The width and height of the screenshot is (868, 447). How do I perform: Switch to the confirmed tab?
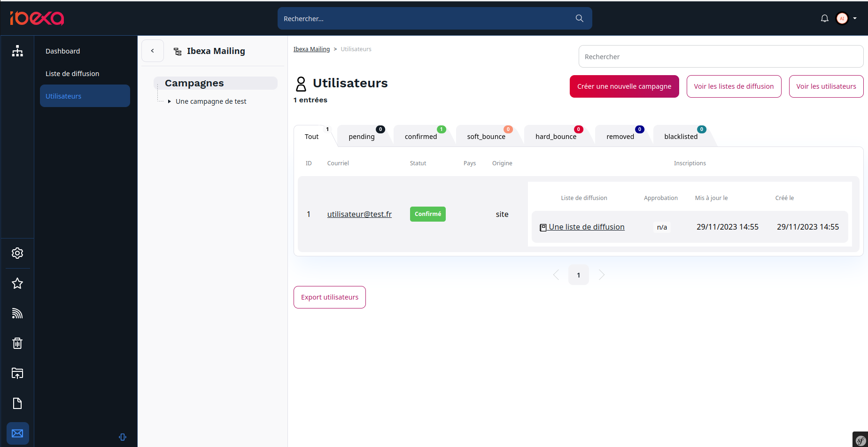(x=421, y=136)
